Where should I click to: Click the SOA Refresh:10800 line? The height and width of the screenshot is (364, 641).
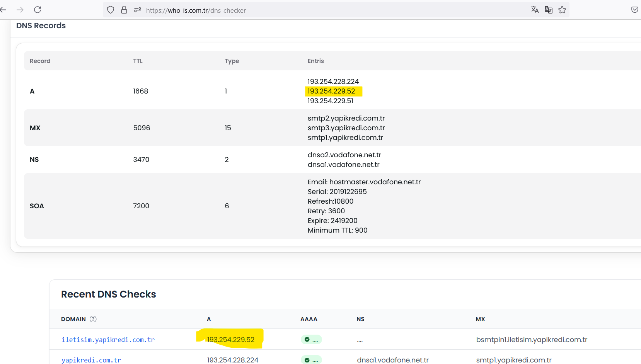[x=331, y=201]
